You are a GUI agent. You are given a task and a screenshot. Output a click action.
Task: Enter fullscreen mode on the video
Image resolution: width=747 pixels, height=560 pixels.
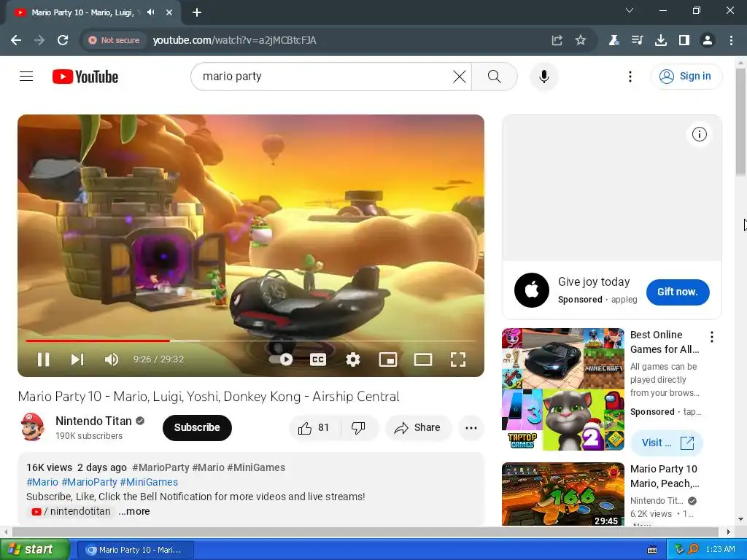(x=458, y=359)
